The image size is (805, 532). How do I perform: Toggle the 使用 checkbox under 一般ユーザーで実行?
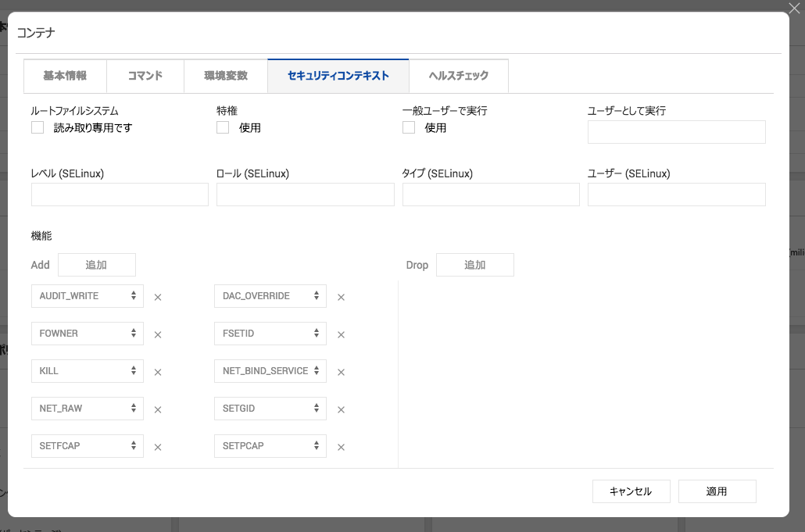tap(409, 127)
